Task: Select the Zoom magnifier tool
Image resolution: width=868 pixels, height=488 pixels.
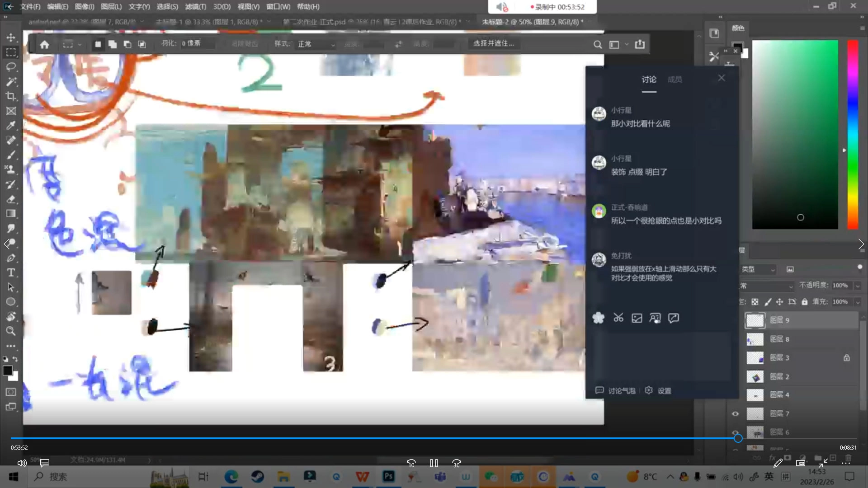Action: pos(11,331)
